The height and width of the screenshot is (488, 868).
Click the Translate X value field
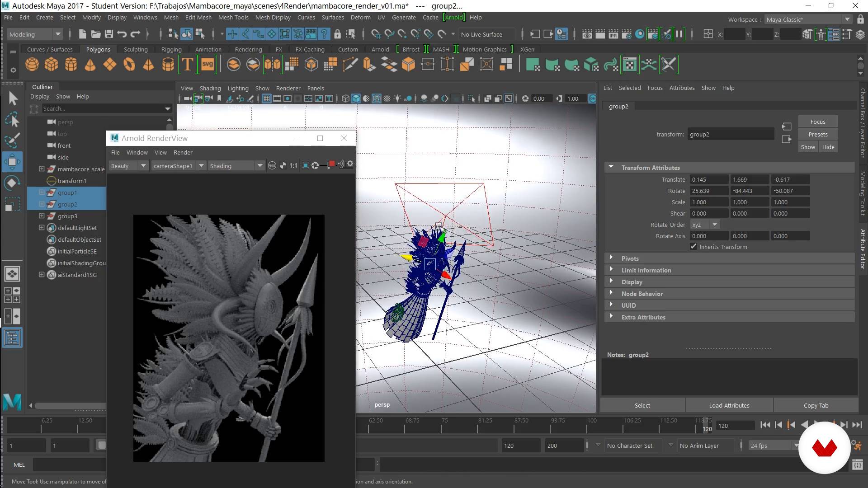coord(708,179)
